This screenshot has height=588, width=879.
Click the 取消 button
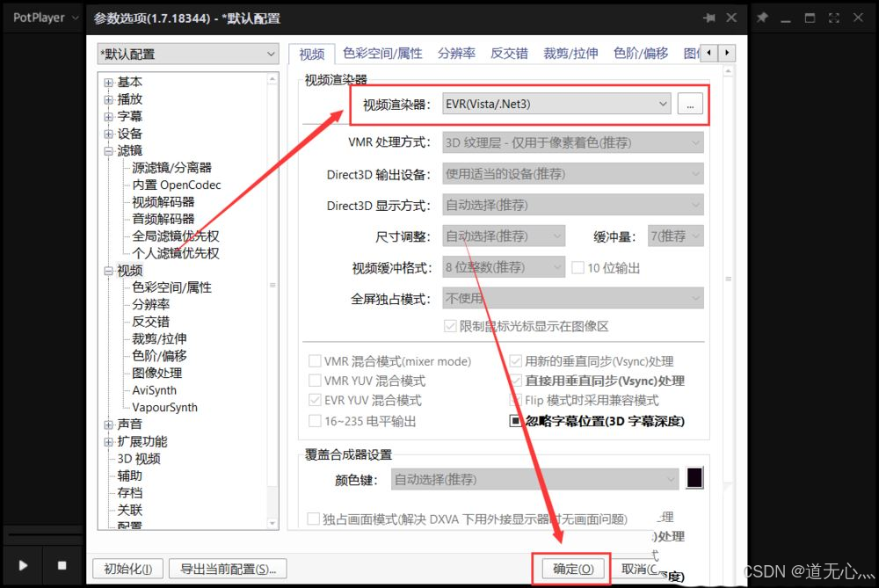(x=639, y=569)
